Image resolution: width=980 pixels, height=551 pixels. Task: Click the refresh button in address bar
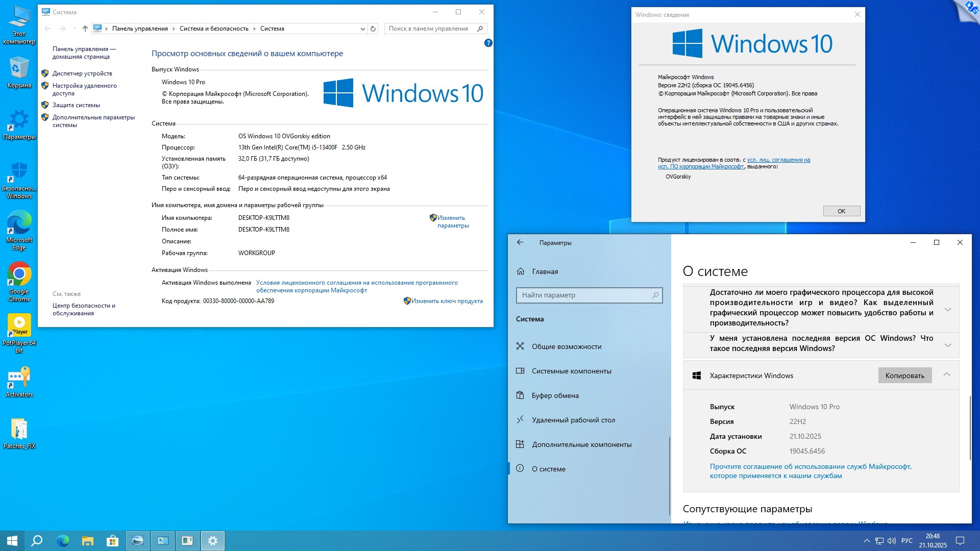pyautogui.click(x=373, y=29)
